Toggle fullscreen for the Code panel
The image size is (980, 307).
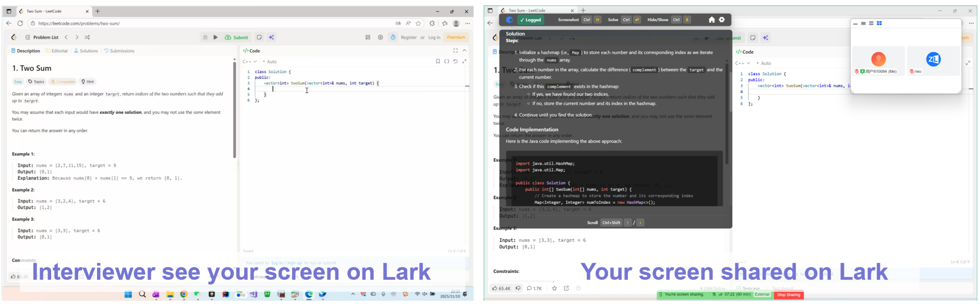click(x=455, y=51)
